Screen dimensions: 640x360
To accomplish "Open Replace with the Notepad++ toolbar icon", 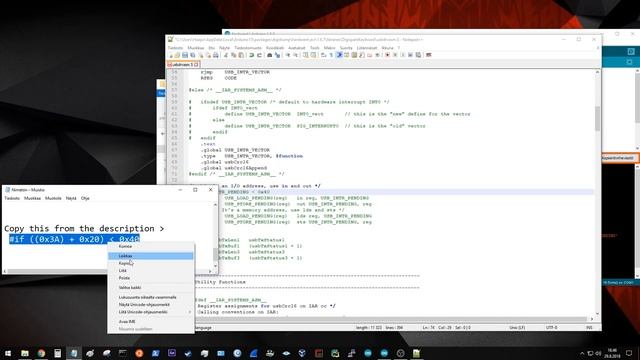I will (x=277, y=55).
